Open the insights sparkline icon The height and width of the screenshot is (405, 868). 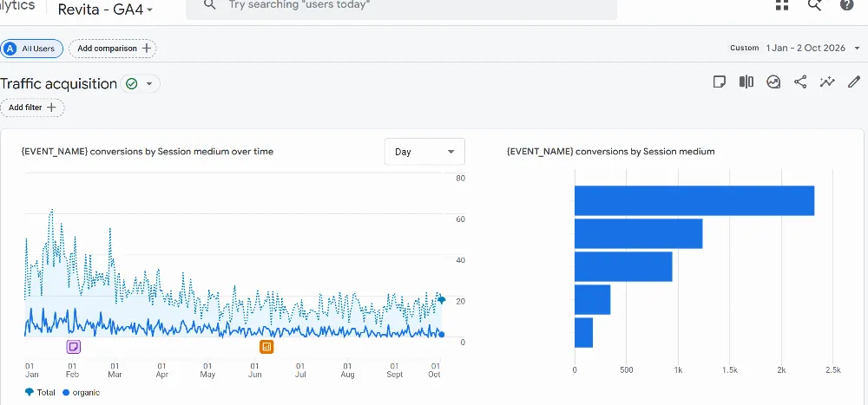tap(827, 82)
